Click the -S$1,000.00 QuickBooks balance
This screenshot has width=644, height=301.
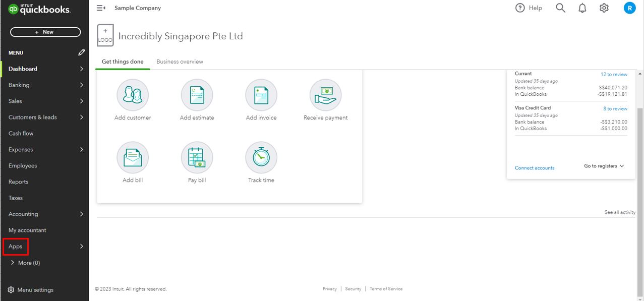(614, 129)
